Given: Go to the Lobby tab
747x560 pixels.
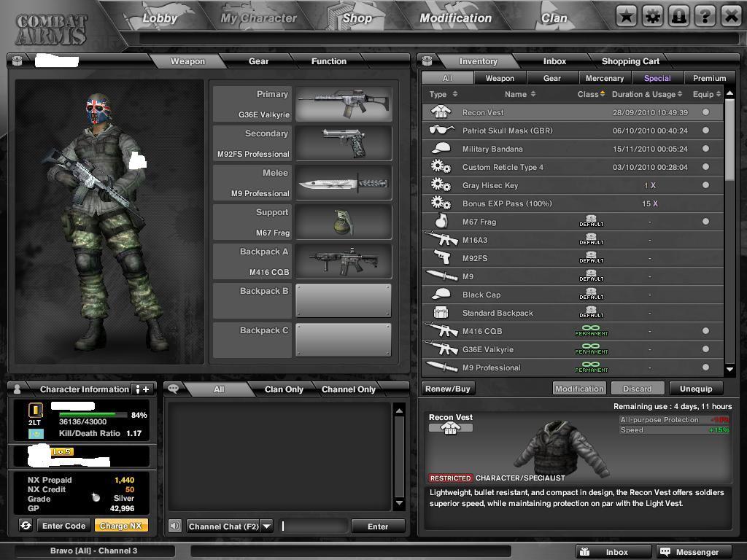Looking at the screenshot, I should [160, 18].
